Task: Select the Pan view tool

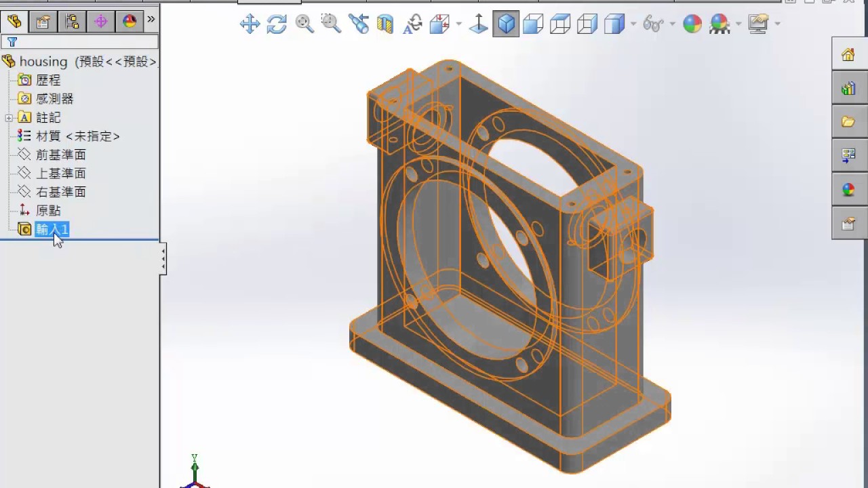Action: (x=250, y=25)
